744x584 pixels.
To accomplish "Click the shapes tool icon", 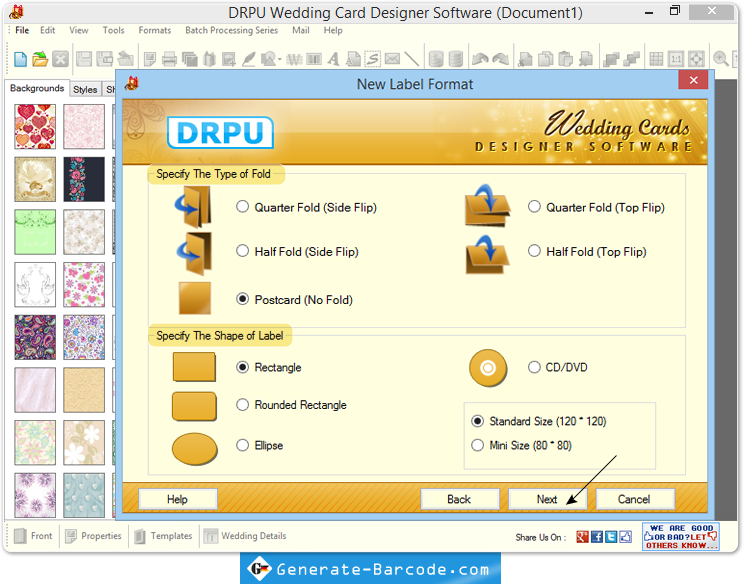I will coord(268,59).
